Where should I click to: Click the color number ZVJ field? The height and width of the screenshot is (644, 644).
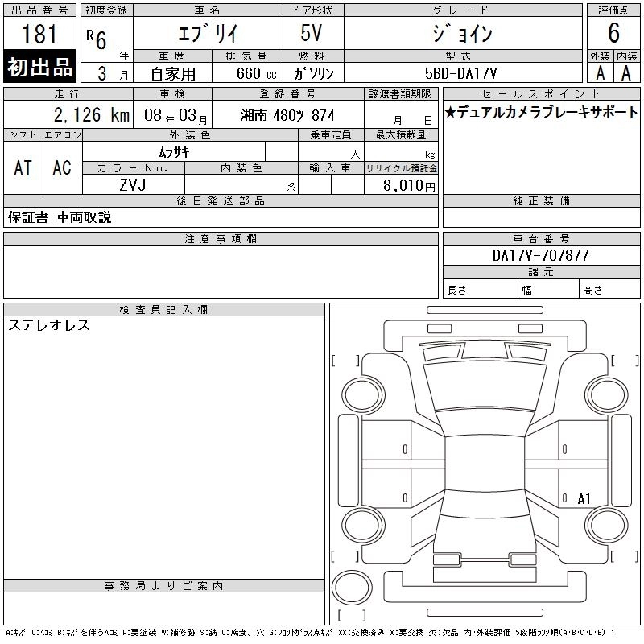coord(133,184)
